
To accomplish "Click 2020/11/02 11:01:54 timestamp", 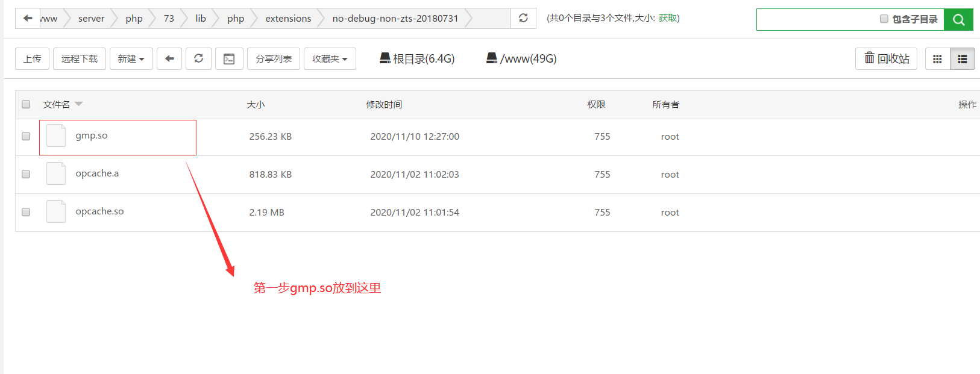I will click(415, 213).
